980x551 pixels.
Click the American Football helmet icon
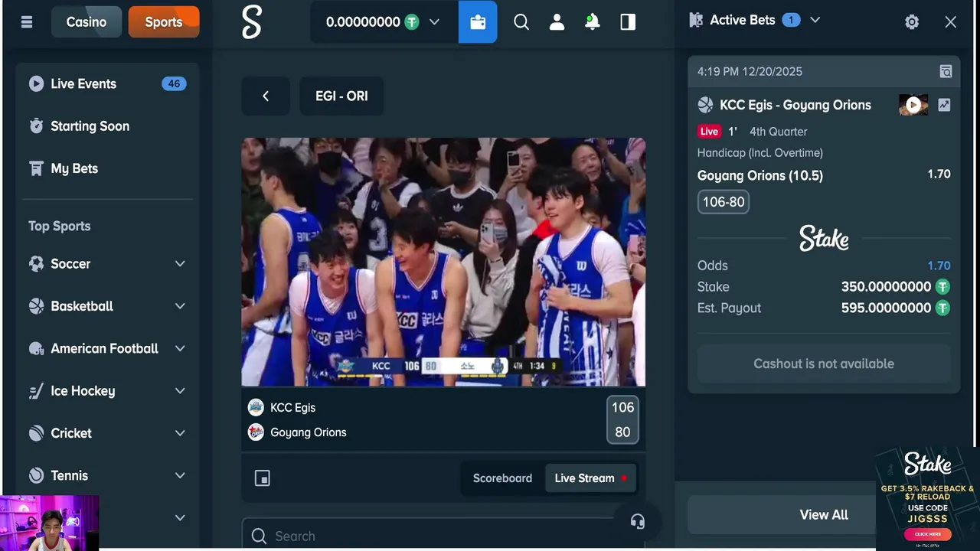point(36,348)
